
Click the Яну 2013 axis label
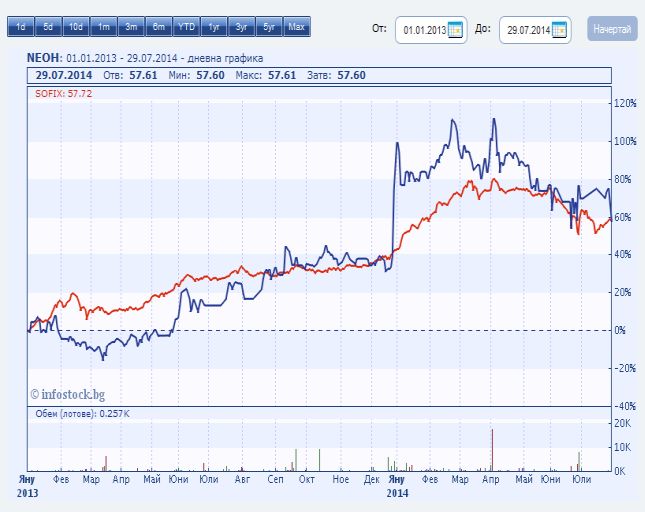(27, 486)
